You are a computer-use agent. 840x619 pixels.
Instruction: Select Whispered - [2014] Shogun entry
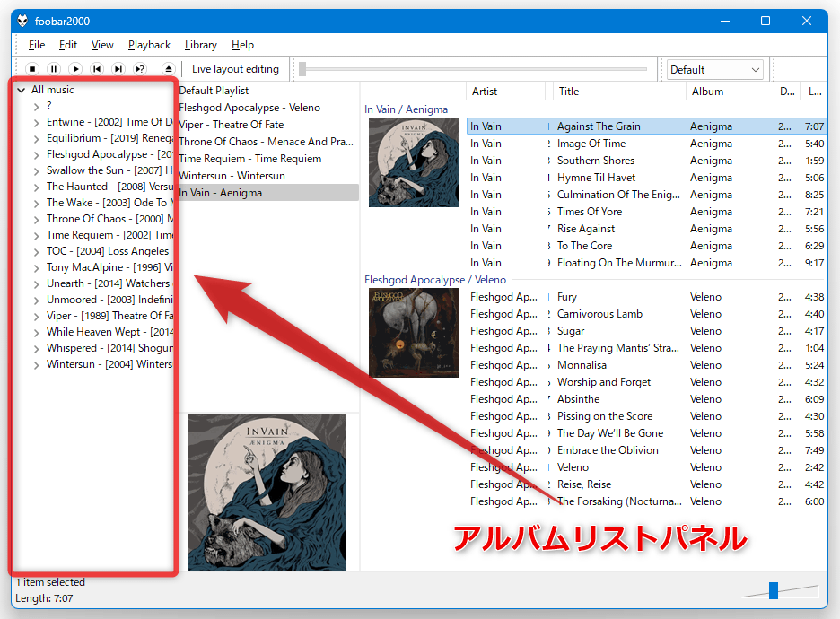pos(109,347)
